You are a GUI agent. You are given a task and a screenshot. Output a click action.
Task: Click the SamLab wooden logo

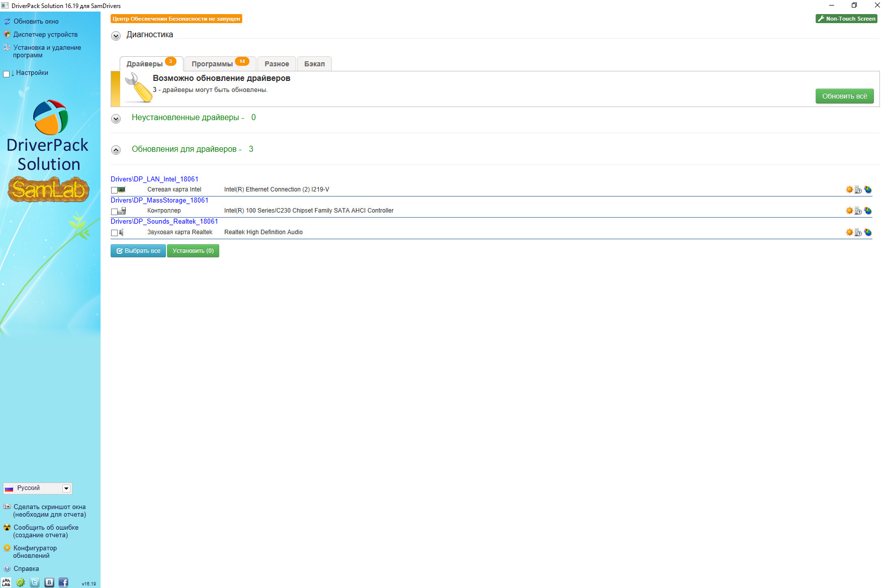pyautogui.click(x=49, y=189)
